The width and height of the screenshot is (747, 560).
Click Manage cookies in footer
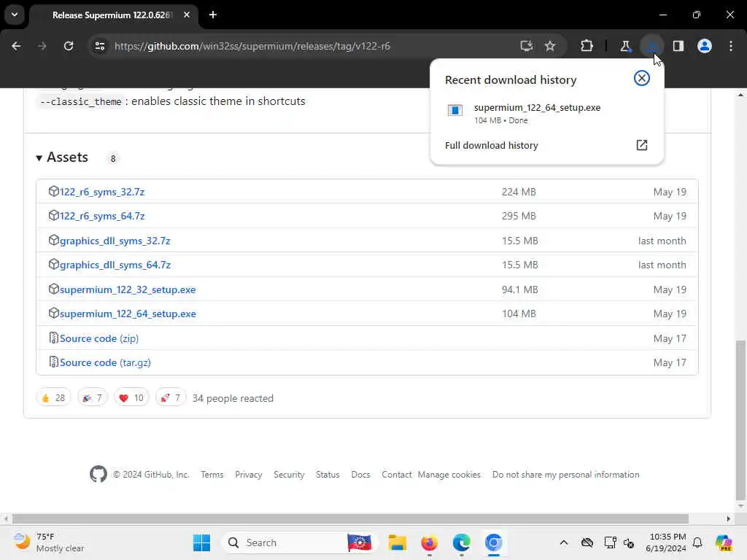click(x=449, y=475)
